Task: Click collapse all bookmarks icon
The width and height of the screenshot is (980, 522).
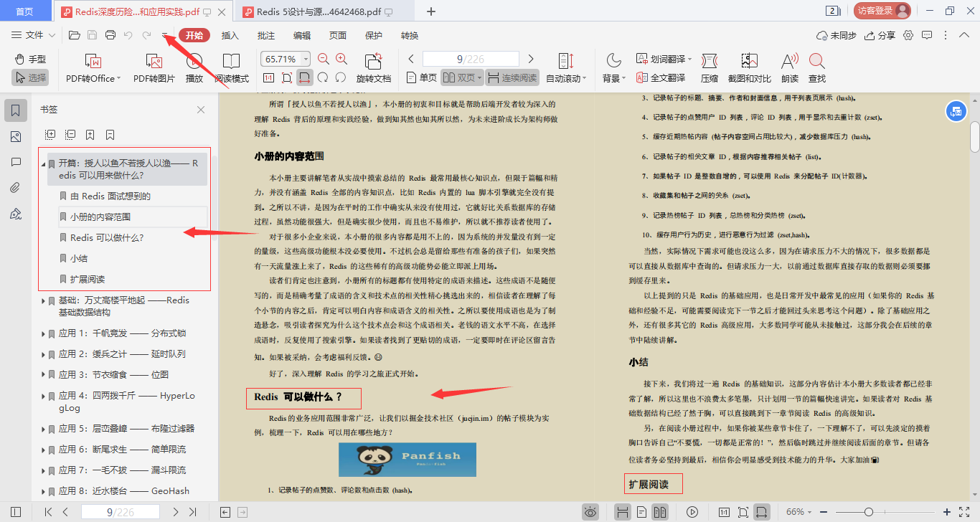Action: click(70, 134)
